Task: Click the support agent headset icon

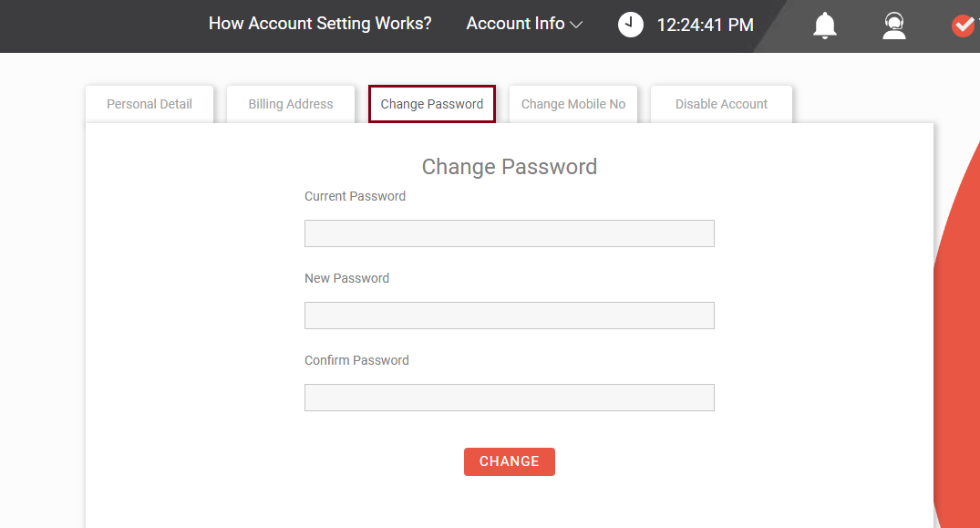Action: [893, 26]
